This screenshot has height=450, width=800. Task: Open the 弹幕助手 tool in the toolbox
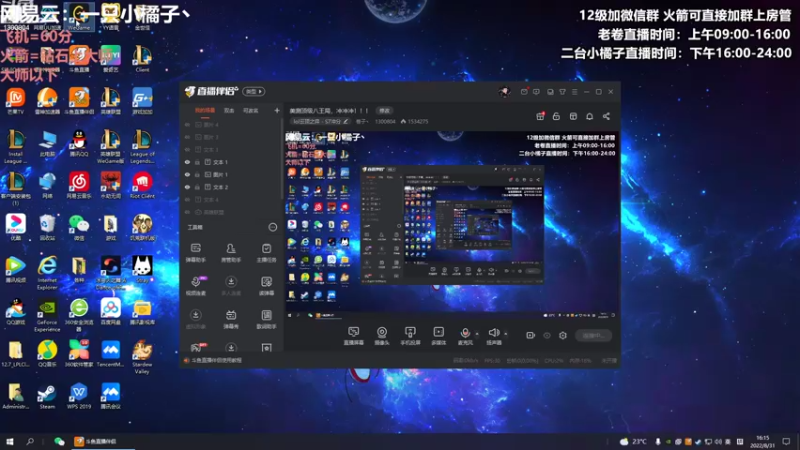pos(195,253)
